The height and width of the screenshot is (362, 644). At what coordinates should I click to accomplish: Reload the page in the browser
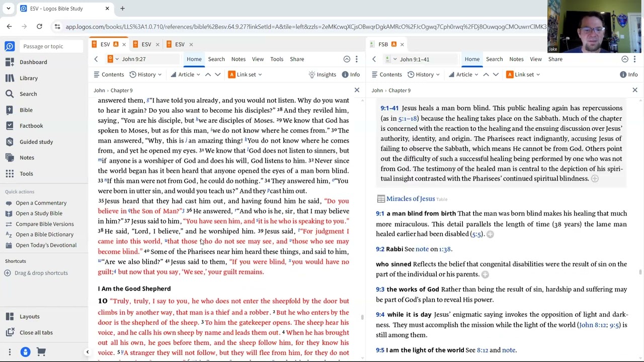39,27
